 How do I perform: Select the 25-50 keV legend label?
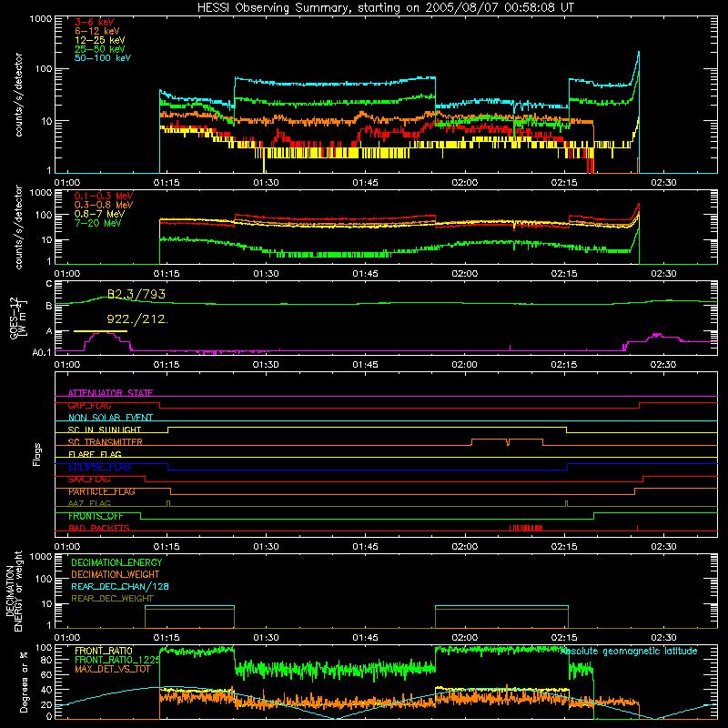(100, 49)
